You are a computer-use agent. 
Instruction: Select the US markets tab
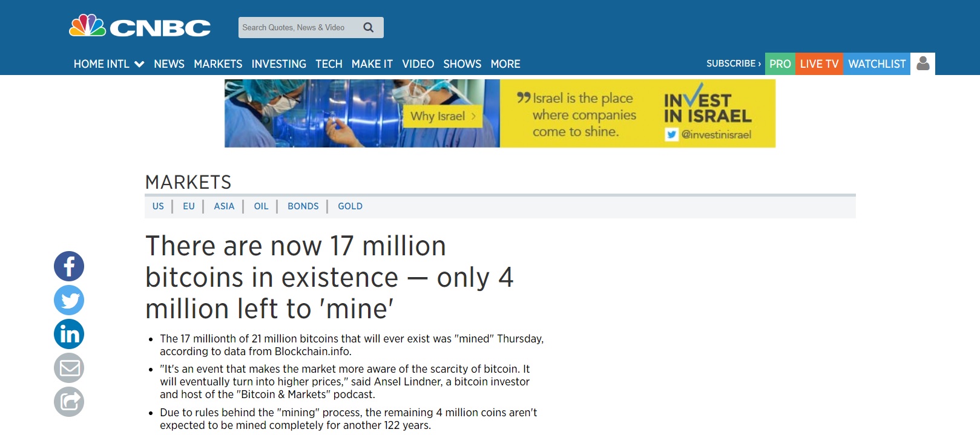click(x=158, y=206)
